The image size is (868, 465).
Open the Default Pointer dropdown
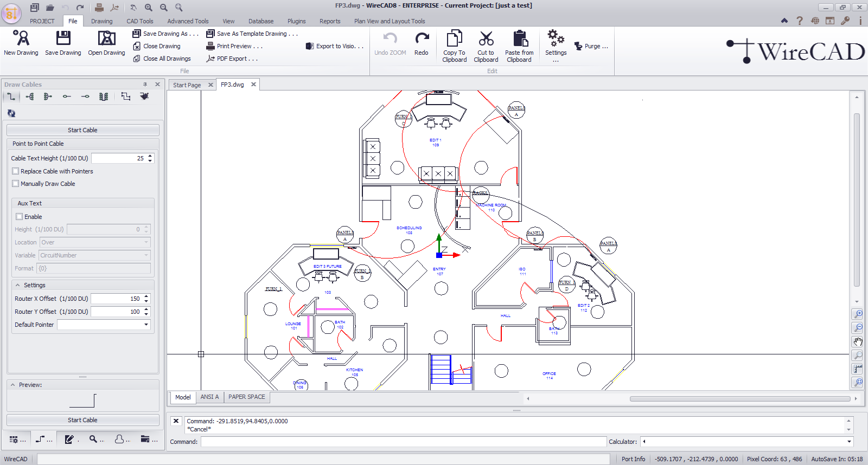pyautogui.click(x=146, y=325)
